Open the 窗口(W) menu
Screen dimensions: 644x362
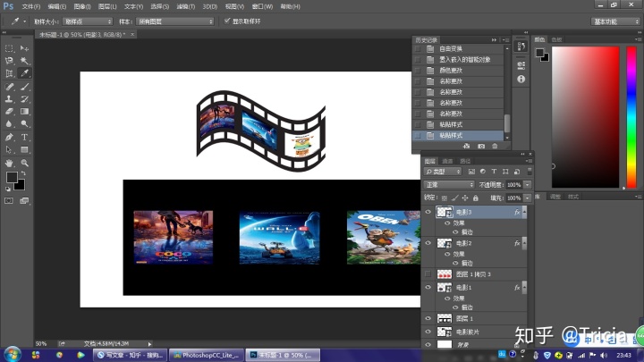pyautogui.click(x=262, y=6)
